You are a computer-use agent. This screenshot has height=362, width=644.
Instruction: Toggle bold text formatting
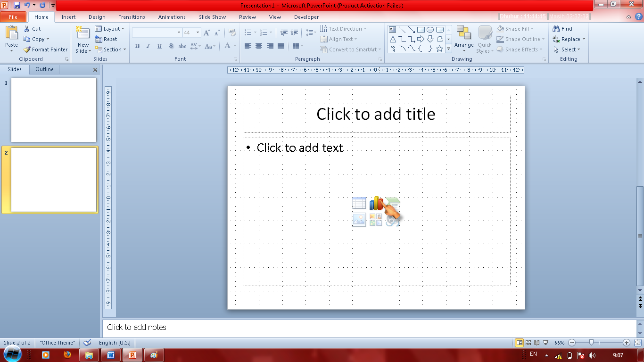(137, 46)
